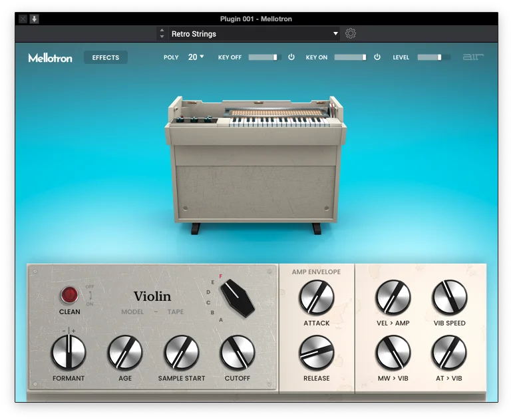Click the FORMANT knob
The width and height of the screenshot is (513, 420).
click(x=69, y=353)
